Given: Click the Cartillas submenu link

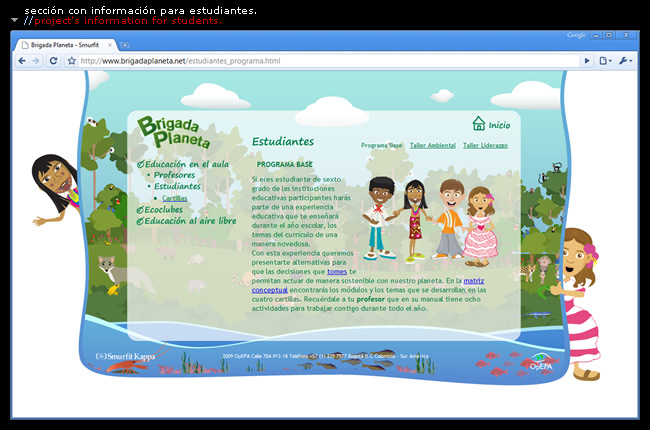Looking at the screenshot, I should pyautogui.click(x=174, y=198).
